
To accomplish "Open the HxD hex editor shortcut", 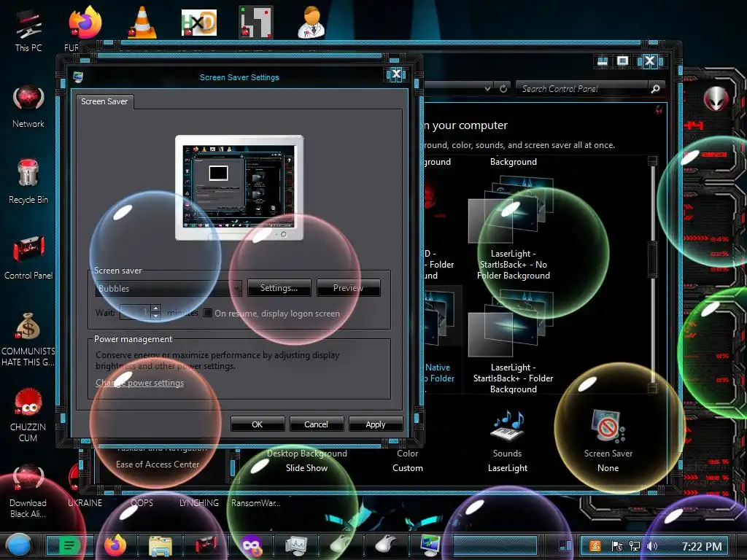I will click(x=199, y=23).
